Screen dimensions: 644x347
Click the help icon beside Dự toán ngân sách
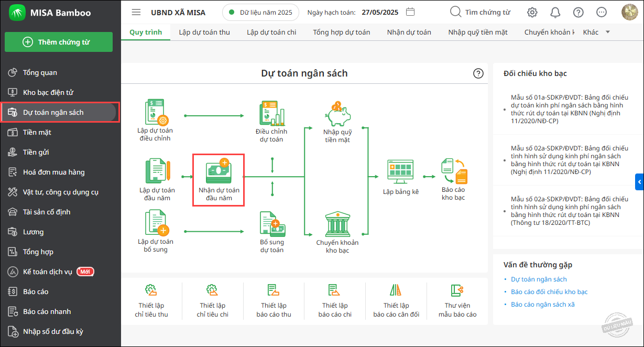(478, 73)
